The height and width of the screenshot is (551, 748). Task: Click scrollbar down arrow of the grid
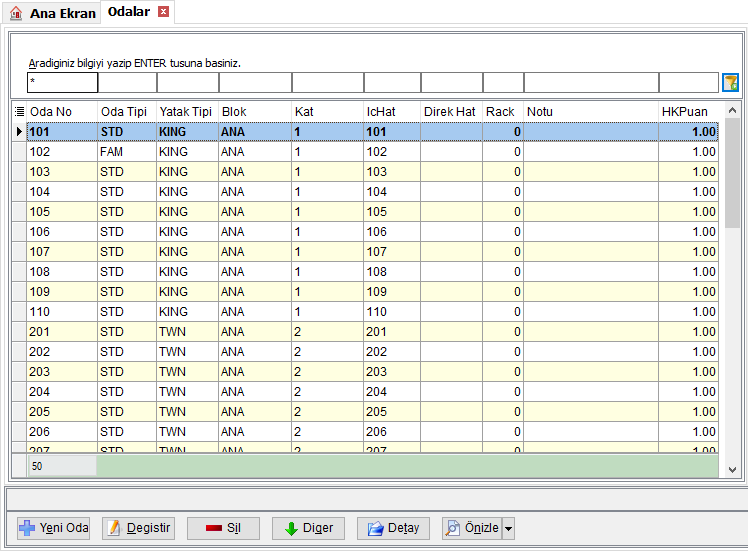pyautogui.click(x=732, y=470)
